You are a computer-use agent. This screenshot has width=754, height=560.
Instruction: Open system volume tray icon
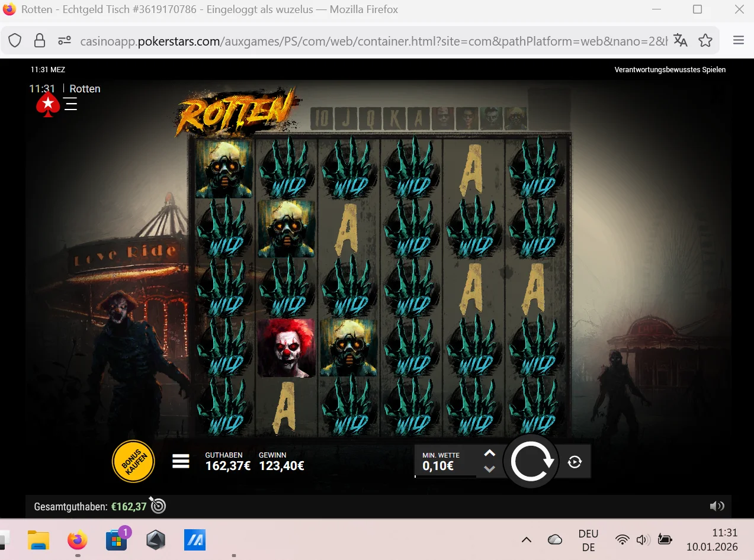tap(643, 539)
